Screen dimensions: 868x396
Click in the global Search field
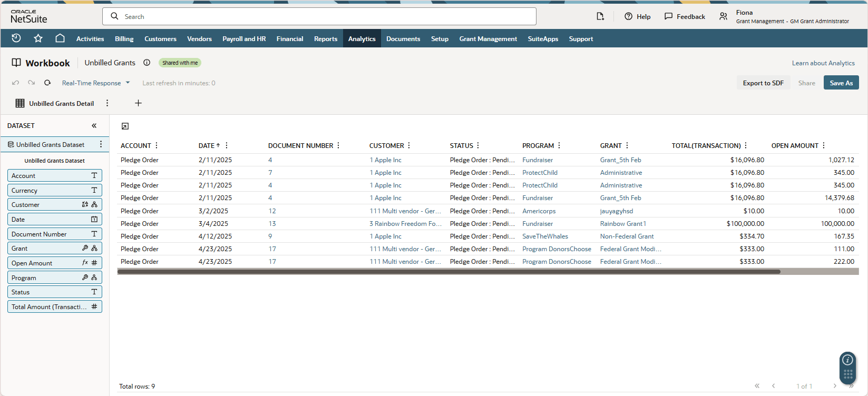click(319, 16)
